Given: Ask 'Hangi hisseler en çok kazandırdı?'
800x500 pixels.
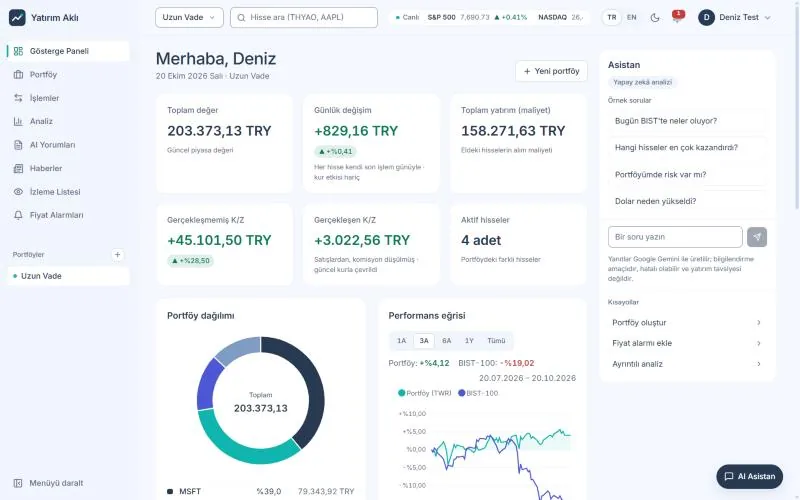Looking at the screenshot, I should coord(687,147).
